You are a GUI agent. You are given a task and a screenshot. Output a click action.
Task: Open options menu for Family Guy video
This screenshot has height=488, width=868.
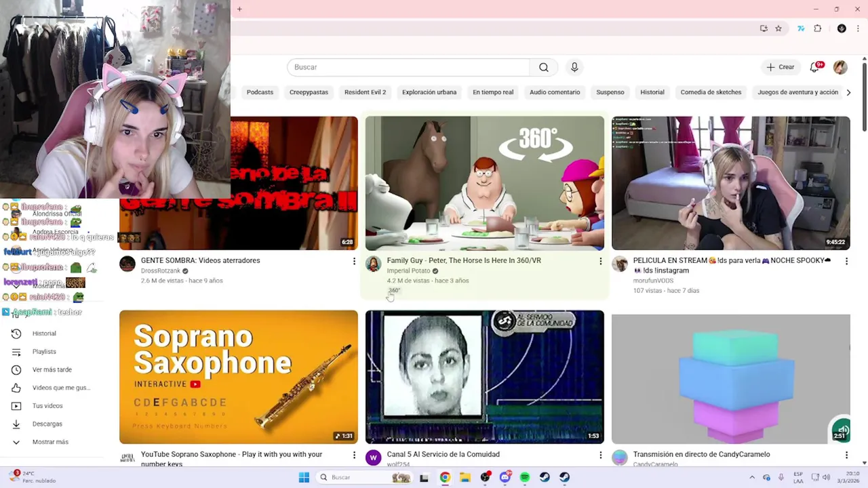click(x=599, y=261)
